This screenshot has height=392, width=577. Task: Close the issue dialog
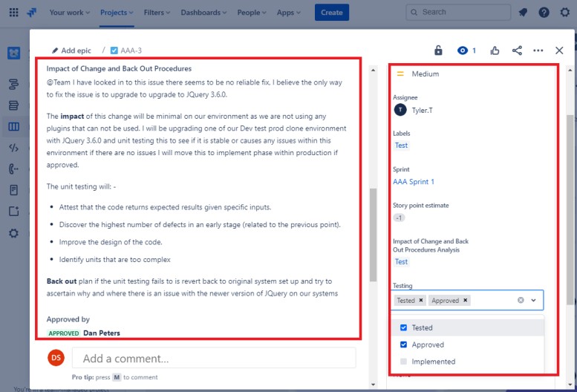[559, 50]
